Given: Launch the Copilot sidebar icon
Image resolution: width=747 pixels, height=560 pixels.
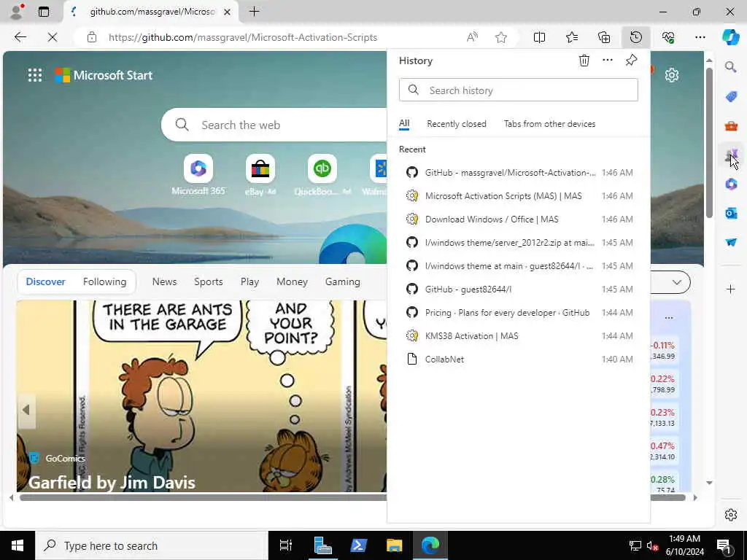Looking at the screenshot, I should pyautogui.click(x=731, y=37).
